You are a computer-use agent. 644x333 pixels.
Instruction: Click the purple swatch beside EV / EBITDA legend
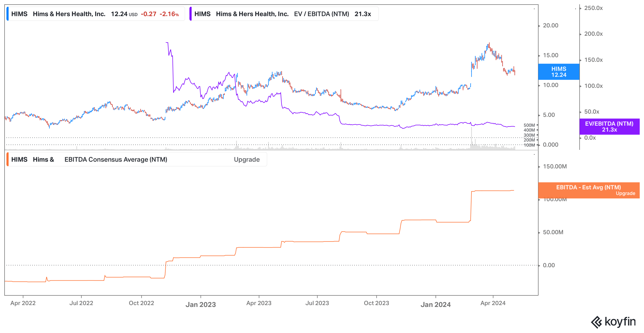[x=191, y=14]
